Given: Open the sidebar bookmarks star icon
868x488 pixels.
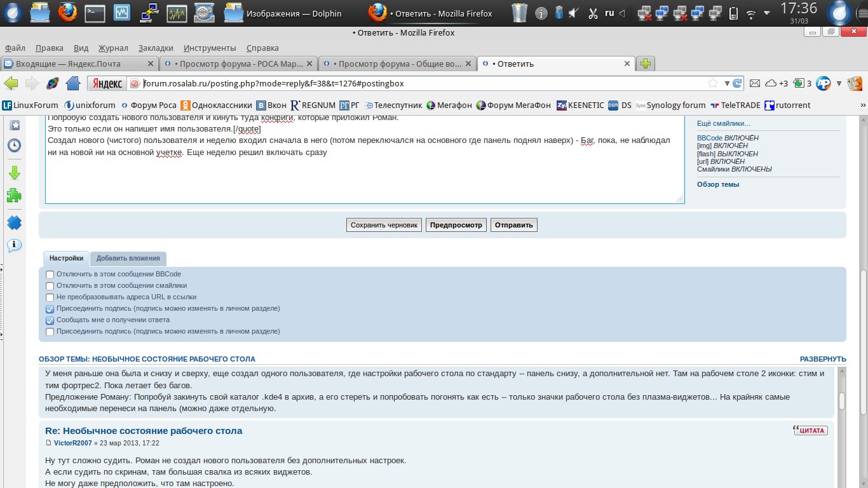Looking at the screenshot, I should (14, 125).
